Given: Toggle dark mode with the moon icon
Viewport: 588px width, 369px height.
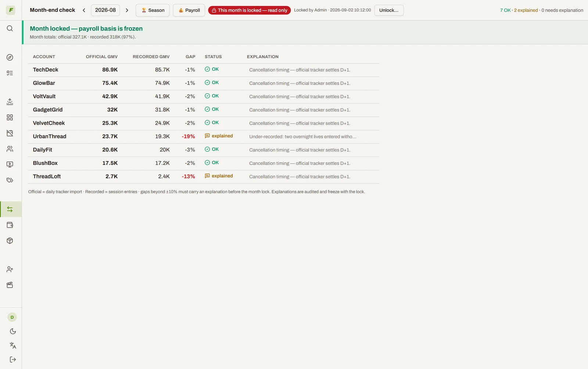Looking at the screenshot, I should (13, 331).
